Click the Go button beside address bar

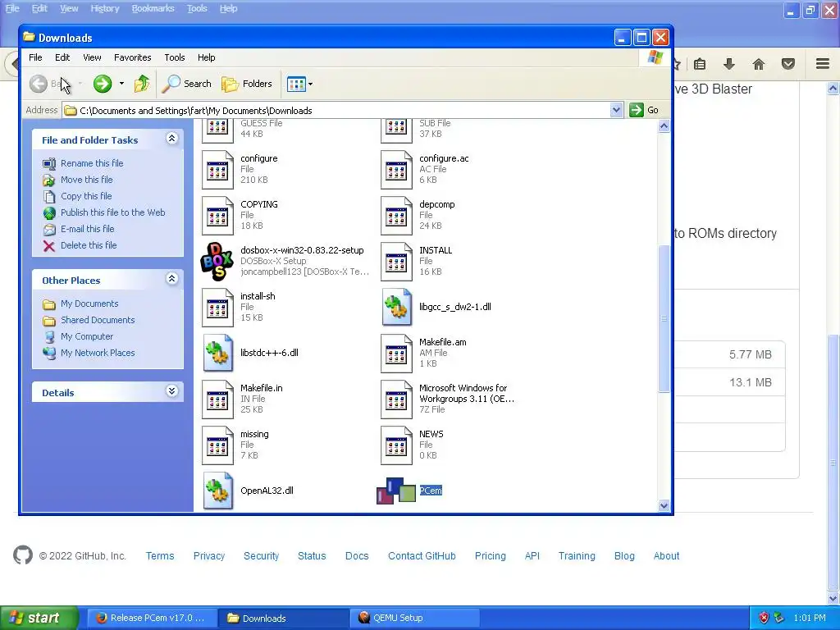[x=645, y=110]
